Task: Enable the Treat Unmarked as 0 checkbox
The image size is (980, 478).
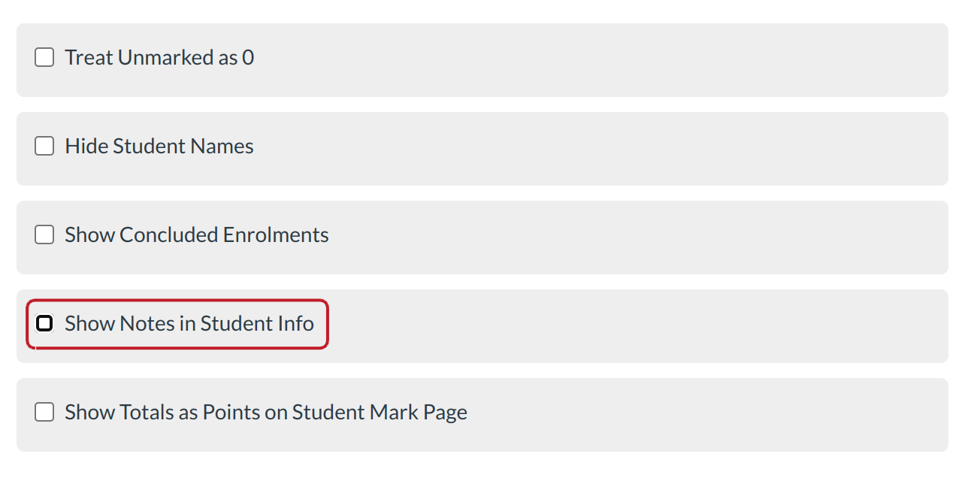Action: click(44, 58)
